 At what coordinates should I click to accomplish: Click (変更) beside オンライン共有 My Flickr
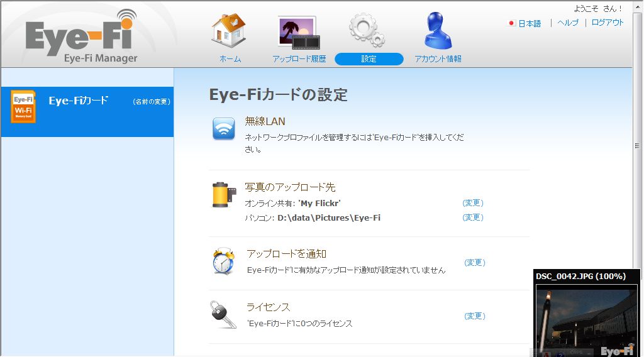tap(473, 203)
